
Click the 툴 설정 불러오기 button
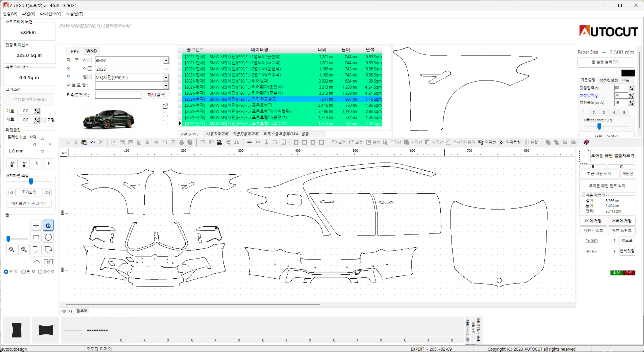[x=605, y=62]
